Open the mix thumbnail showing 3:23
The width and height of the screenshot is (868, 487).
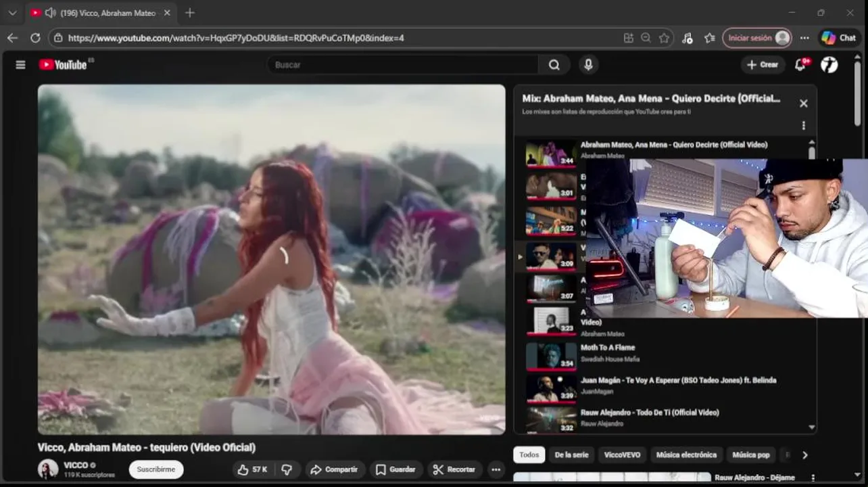point(552,321)
